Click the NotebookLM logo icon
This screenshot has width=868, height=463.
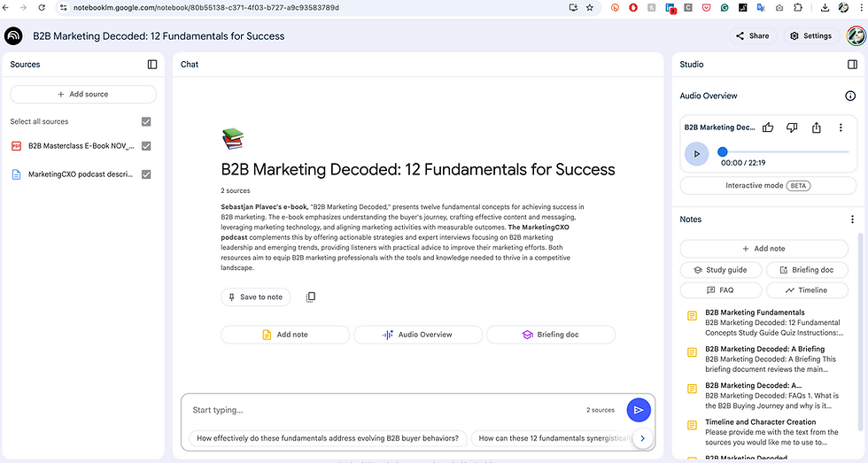(x=13, y=36)
